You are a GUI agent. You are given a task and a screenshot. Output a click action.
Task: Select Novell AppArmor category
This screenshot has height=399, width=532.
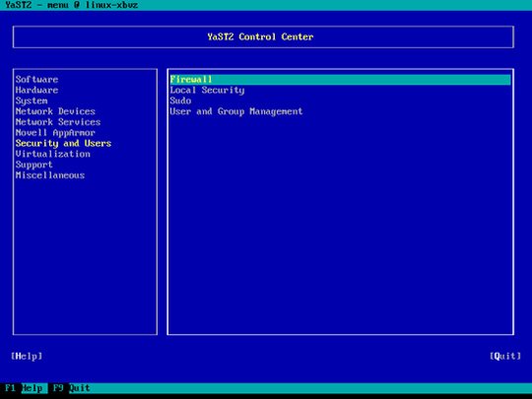coord(55,133)
